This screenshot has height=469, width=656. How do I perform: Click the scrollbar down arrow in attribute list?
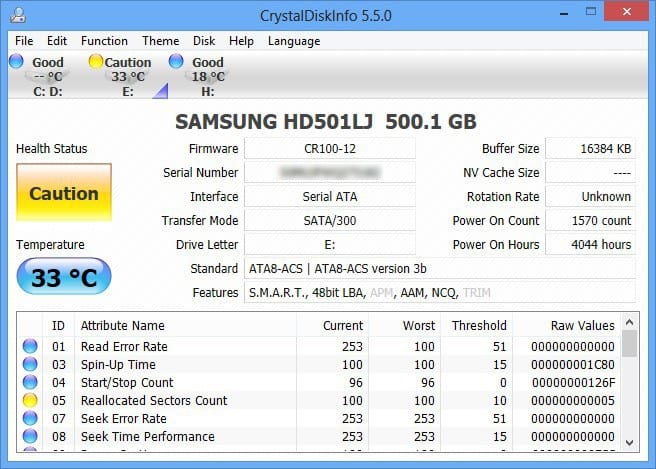tap(629, 441)
